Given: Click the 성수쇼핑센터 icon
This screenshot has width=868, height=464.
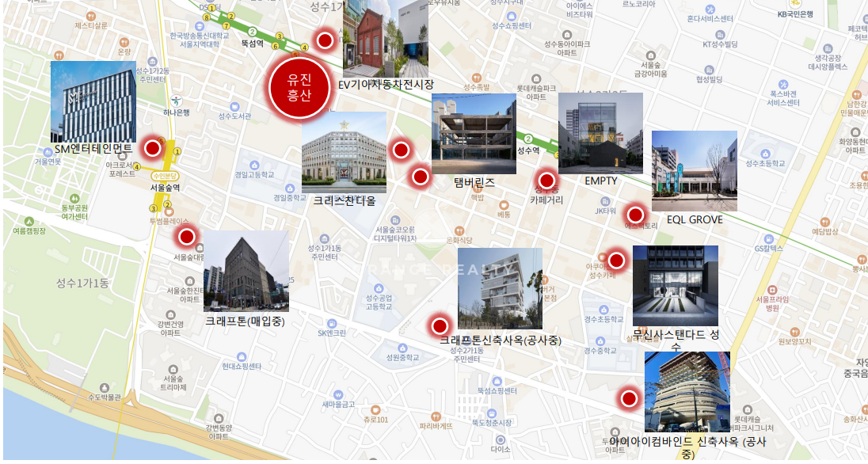Looking at the screenshot, I should [512, 17].
